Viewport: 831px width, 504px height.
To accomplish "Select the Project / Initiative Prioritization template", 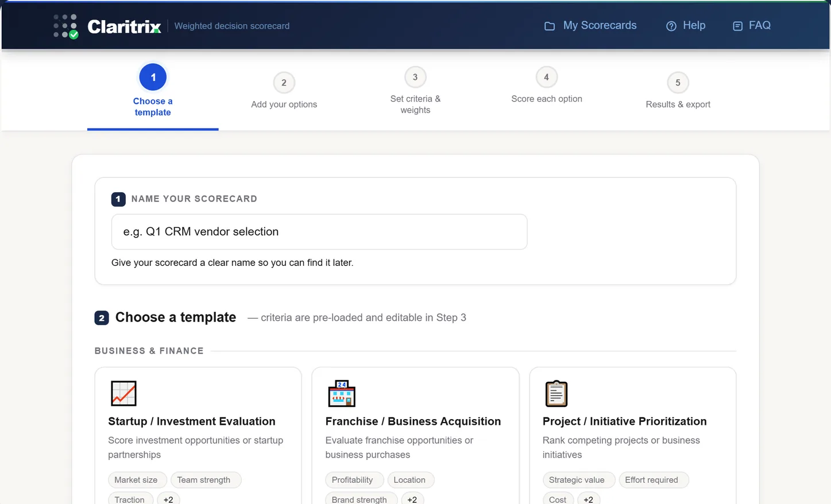I will (633, 436).
